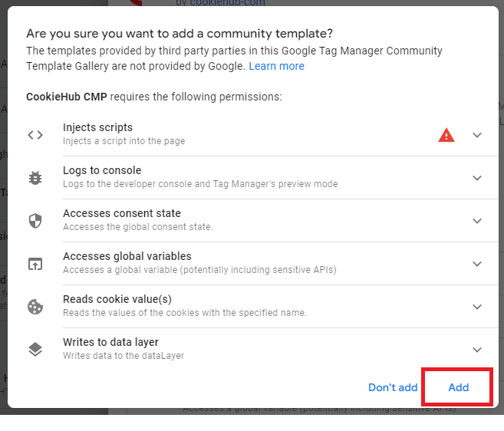This screenshot has width=504, height=431.
Task: Expand the Reads cookie value(s) permission
Action: coord(477,307)
